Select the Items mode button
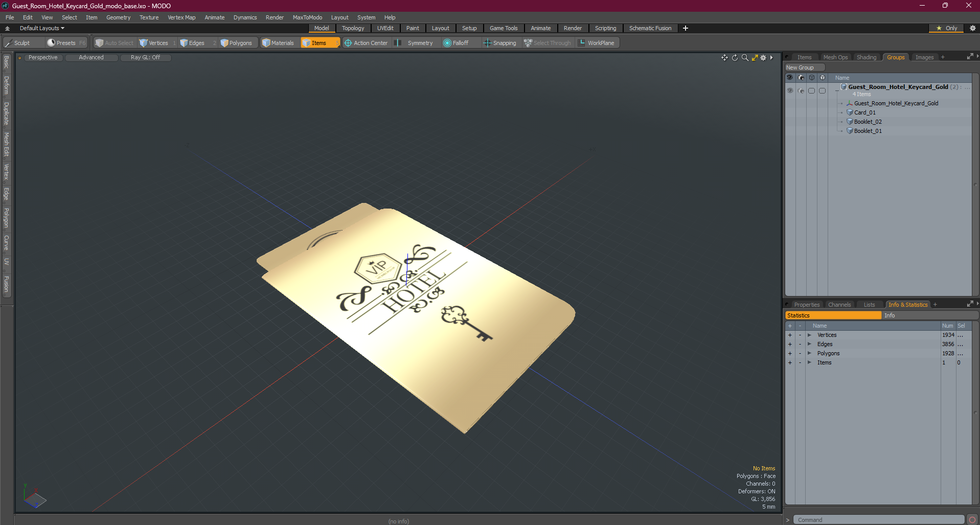Viewport: 980px width, 525px height. click(320, 43)
